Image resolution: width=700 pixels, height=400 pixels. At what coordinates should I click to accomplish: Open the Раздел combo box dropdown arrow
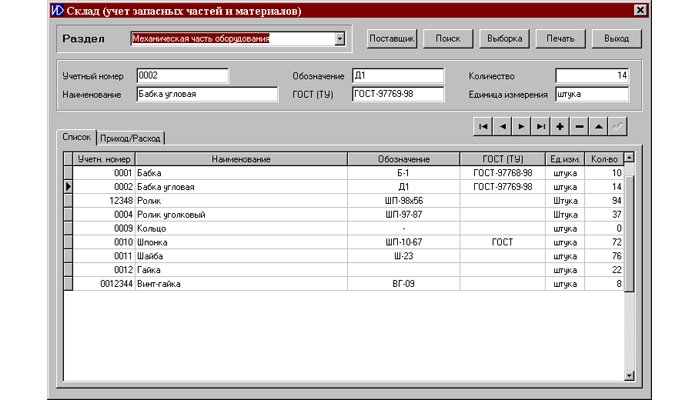340,39
